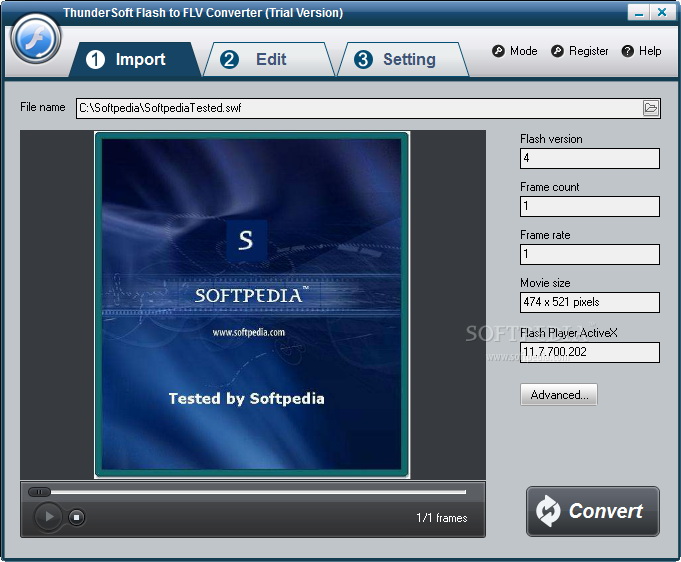This screenshot has width=681, height=562.
Task: Click the Frame count field
Action: pos(589,207)
